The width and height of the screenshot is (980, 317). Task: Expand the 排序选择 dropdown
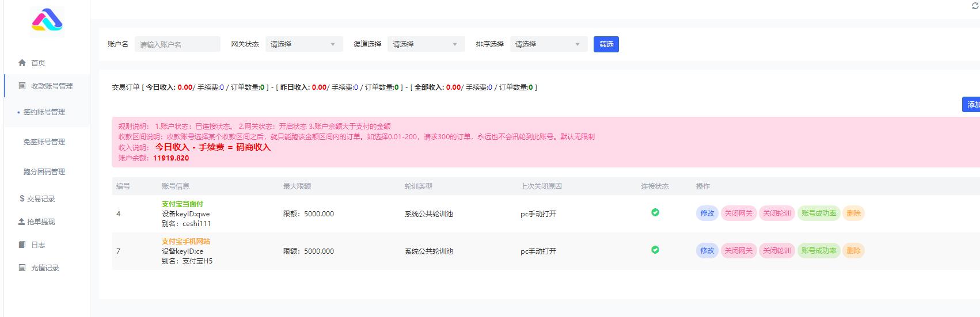click(x=548, y=44)
